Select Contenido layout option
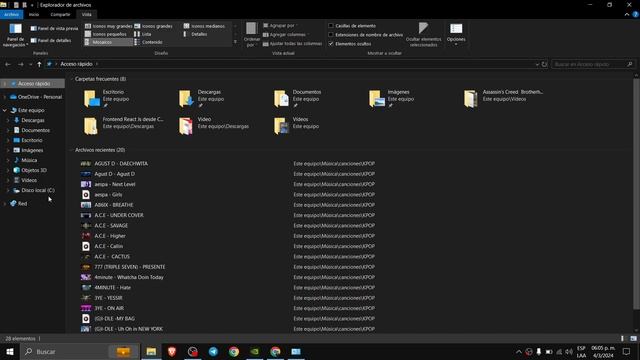The height and width of the screenshot is (360, 640). click(x=149, y=42)
